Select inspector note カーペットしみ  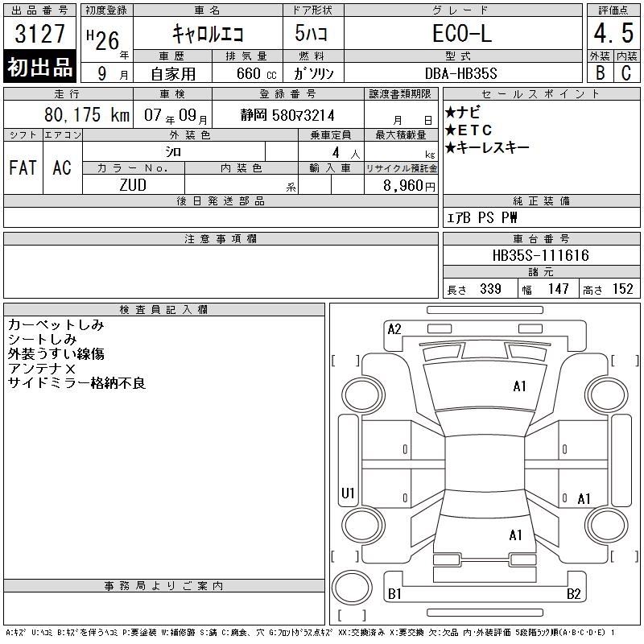coord(56,324)
